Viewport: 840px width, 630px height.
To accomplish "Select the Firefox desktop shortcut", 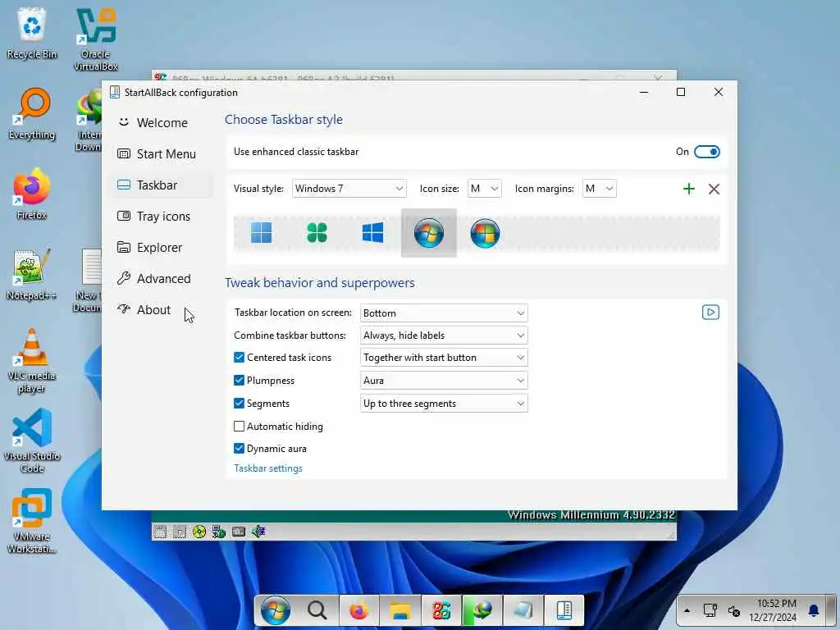I will (x=32, y=194).
